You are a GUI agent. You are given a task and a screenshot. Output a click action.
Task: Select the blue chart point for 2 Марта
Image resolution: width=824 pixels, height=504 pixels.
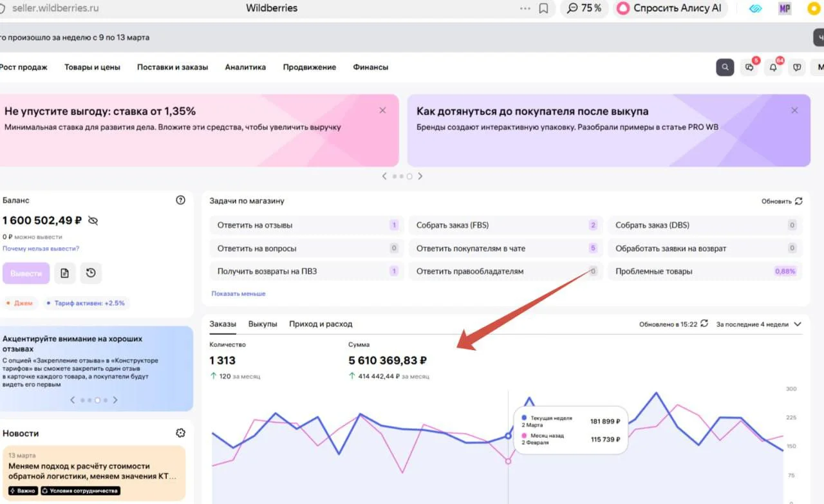(x=508, y=436)
